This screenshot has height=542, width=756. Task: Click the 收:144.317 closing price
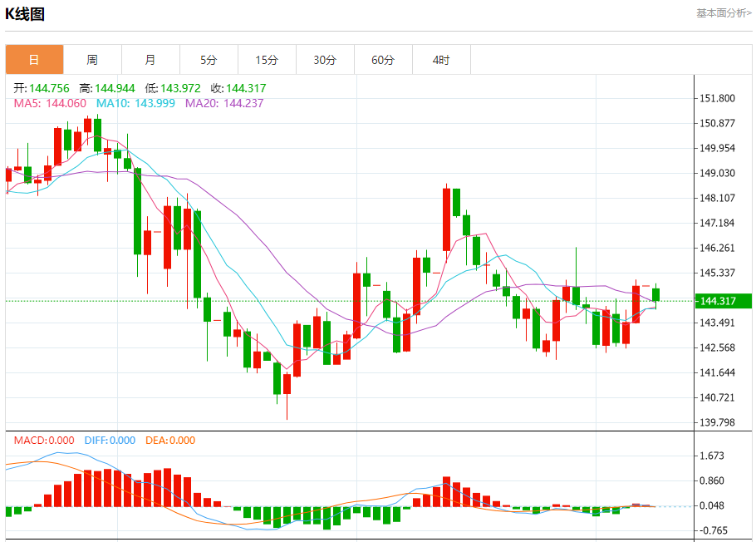point(238,88)
